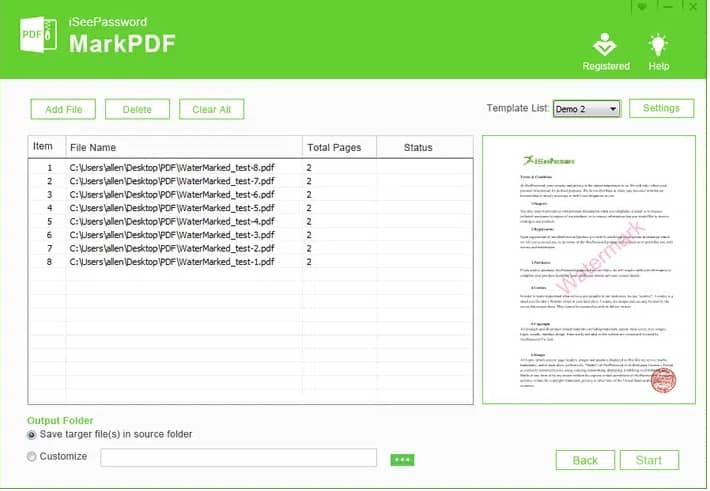Select row WaterMarked_test-4.pdf

(x=250, y=221)
